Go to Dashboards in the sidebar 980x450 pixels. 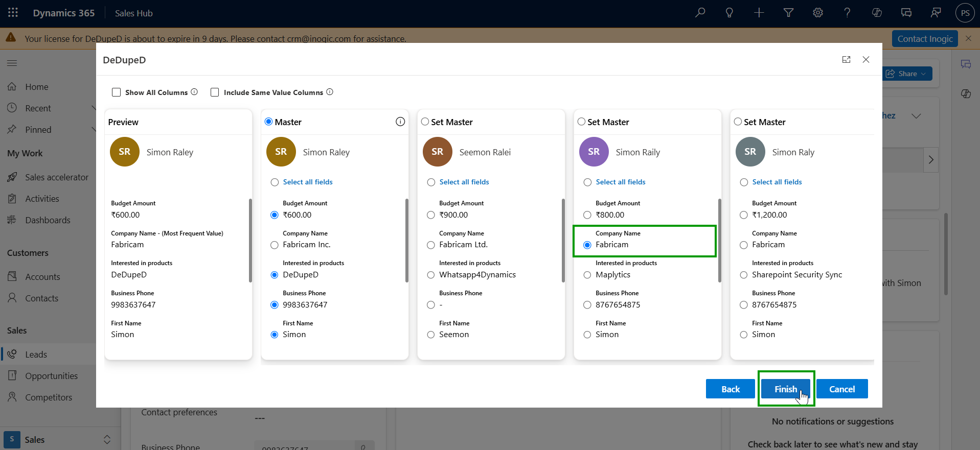[48, 220]
